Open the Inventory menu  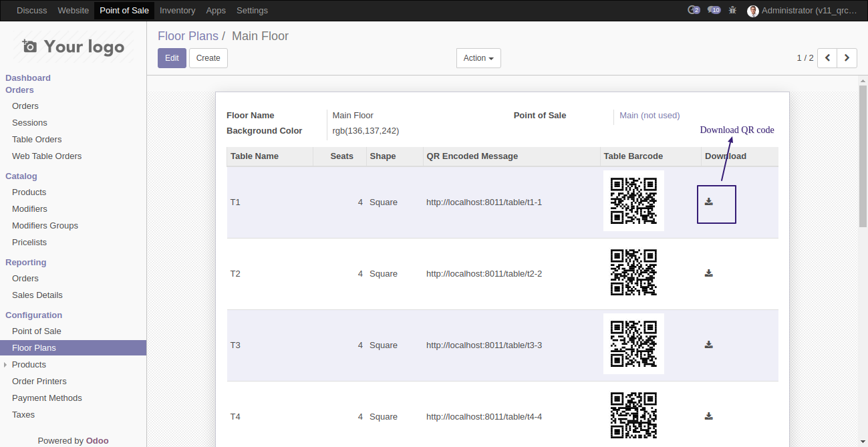pyautogui.click(x=178, y=11)
